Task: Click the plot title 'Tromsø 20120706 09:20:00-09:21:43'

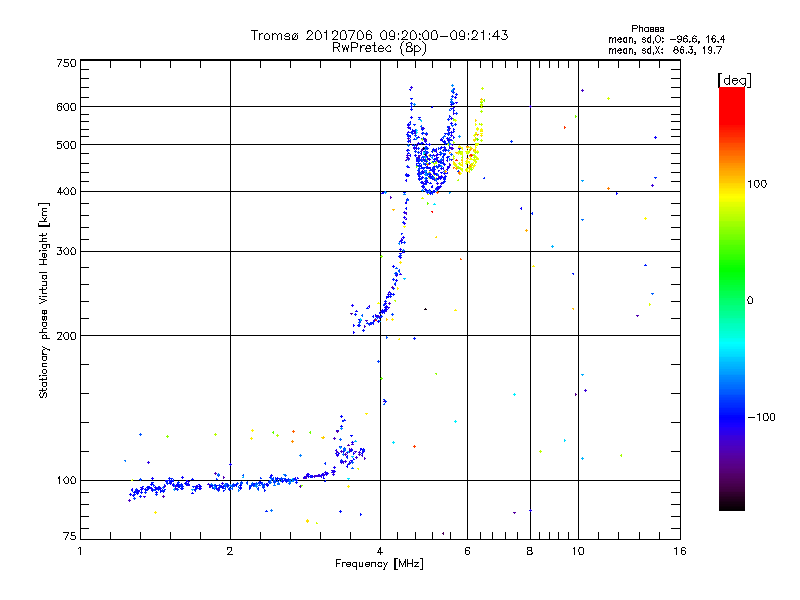Action: tap(379, 35)
